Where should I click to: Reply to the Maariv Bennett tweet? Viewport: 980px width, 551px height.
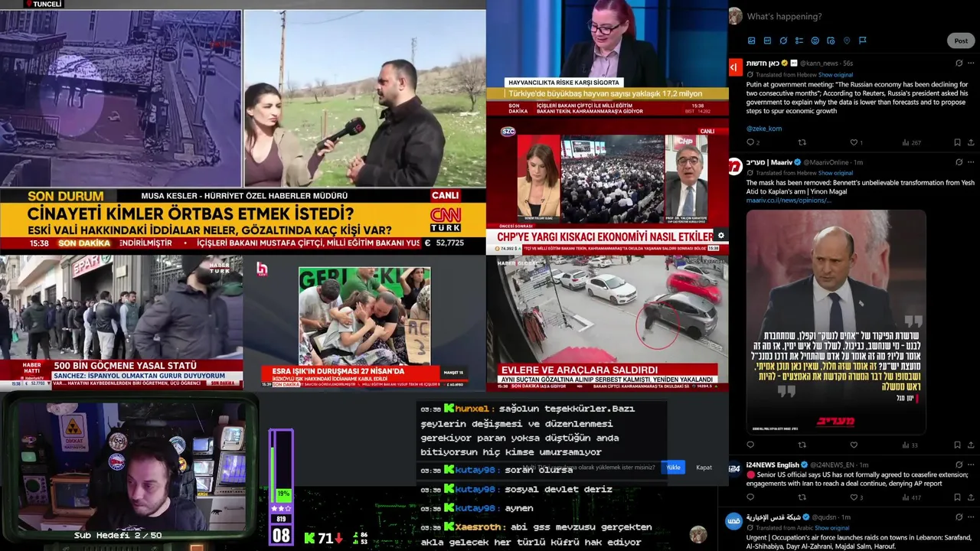tap(750, 445)
